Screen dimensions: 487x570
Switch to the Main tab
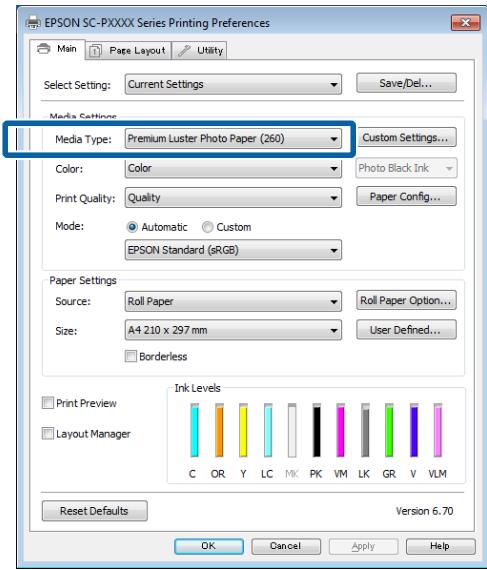(x=57, y=49)
